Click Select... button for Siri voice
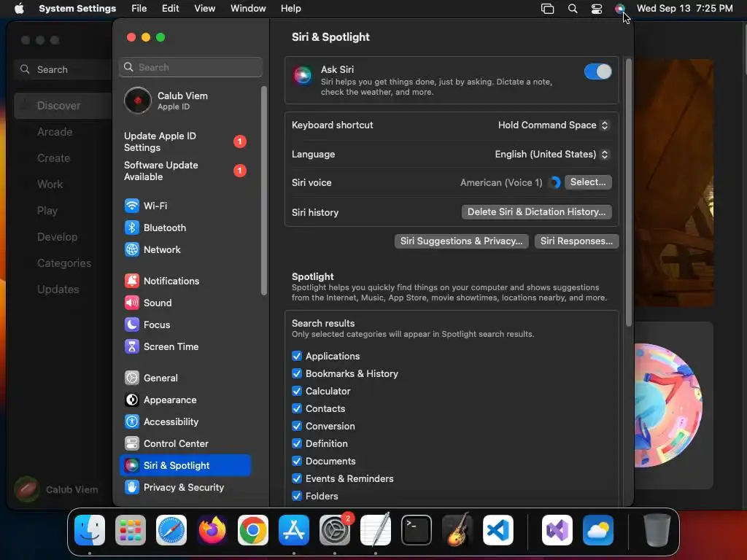The image size is (747, 560). (x=588, y=182)
